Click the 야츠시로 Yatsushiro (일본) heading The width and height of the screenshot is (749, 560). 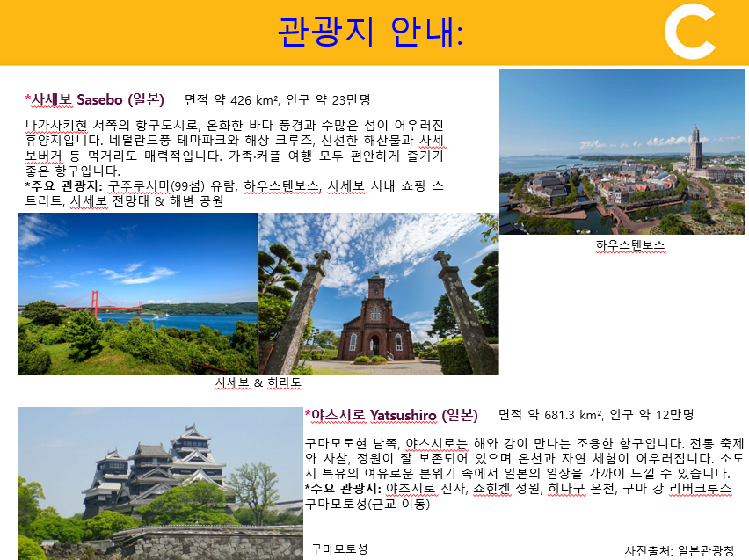pos(391,415)
